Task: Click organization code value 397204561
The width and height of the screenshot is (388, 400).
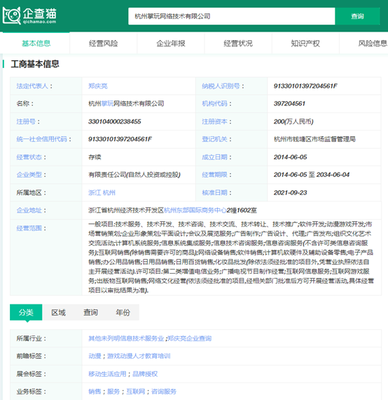Action: point(289,104)
